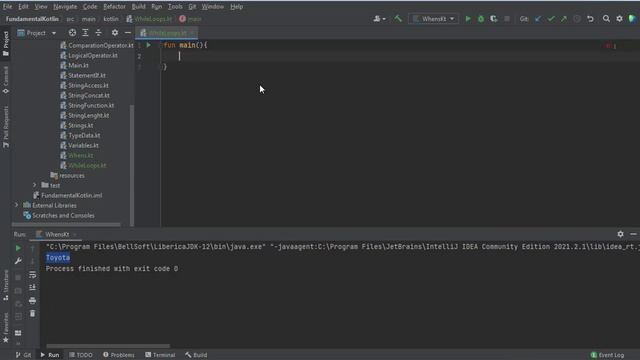The image size is (640, 360).
Task: Open Search Everywhere magnifier icon
Action: click(606, 19)
